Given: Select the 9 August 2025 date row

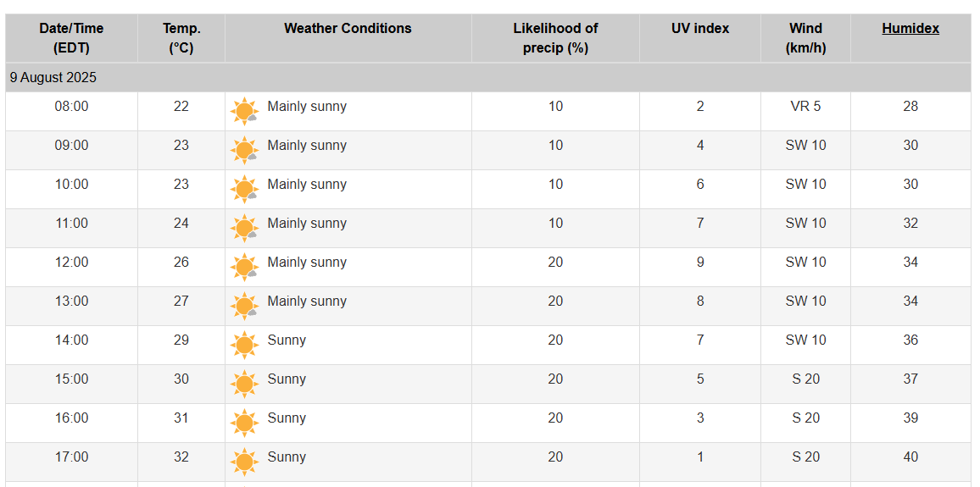Looking at the screenshot, I should pyautogui.click(x=488, y=78).
